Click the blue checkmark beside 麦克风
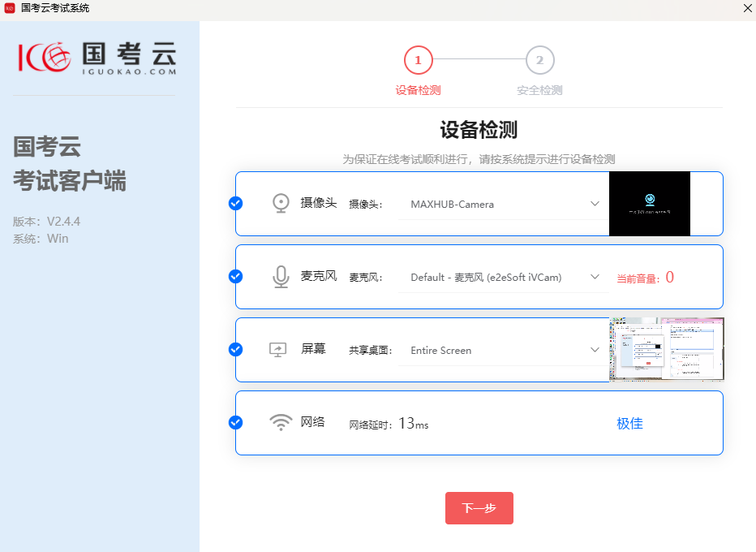Image resolution: width=756 pixels, height=552 pixels. [236, 276]
